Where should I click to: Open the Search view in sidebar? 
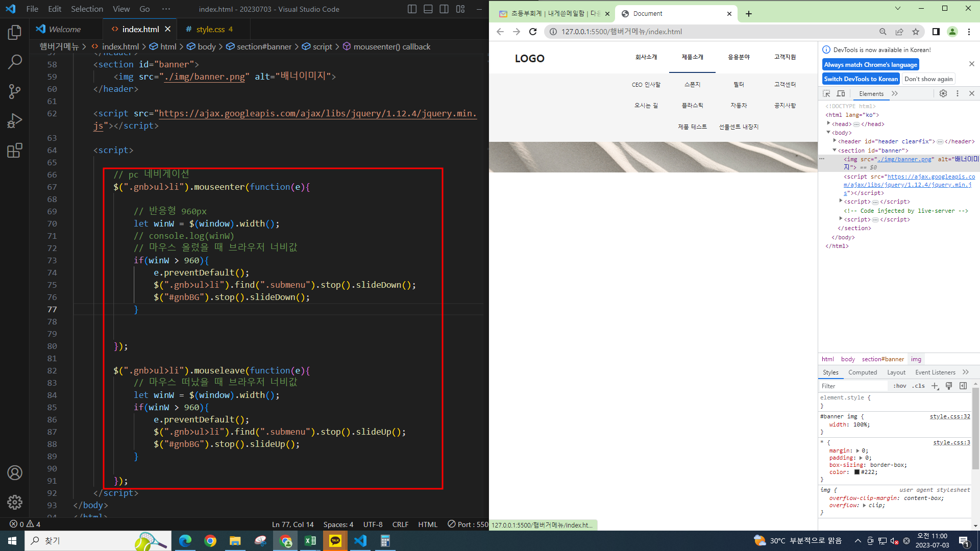pos(14,62)
